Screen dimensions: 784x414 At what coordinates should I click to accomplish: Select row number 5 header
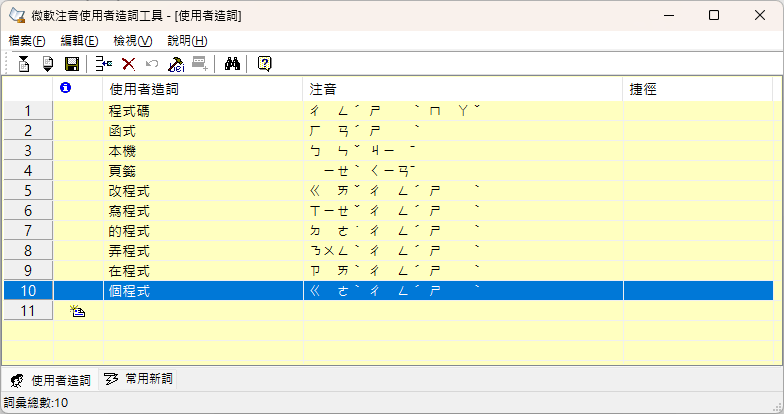pos(28,190)
